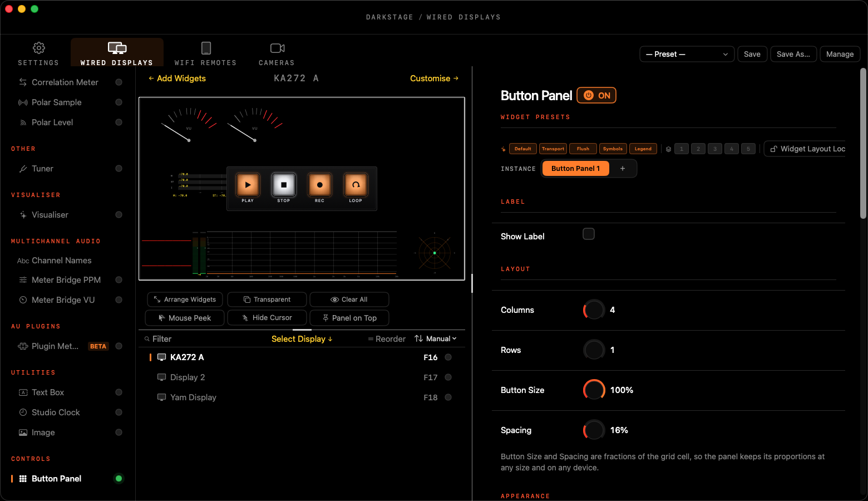Viewport: 868px width, 501px height.
Task: Open the Settings gear tab
Action: (38, 54)
